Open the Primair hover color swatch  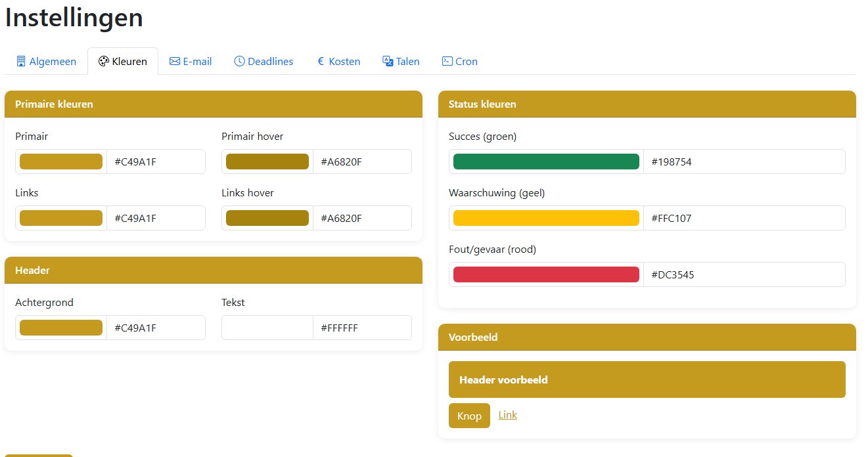click(267, 162)
